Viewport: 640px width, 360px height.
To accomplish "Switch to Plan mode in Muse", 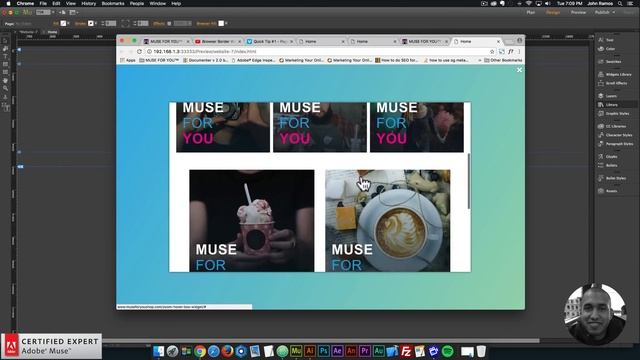I will [531, 12].
